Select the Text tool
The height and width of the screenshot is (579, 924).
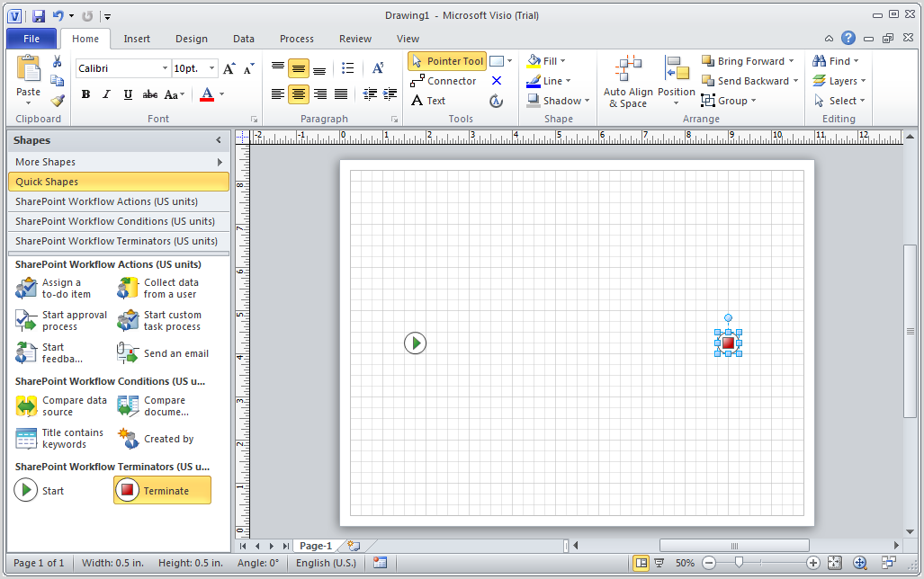(428, 101)
